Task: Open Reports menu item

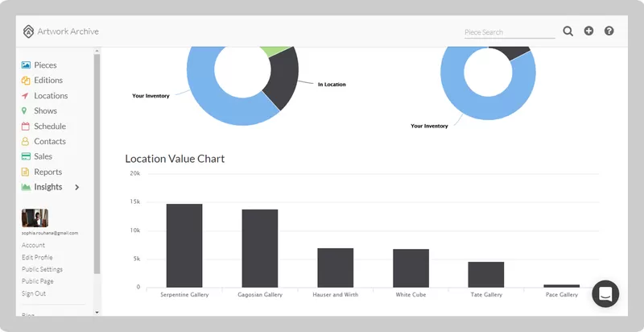Action: point(48,172)
